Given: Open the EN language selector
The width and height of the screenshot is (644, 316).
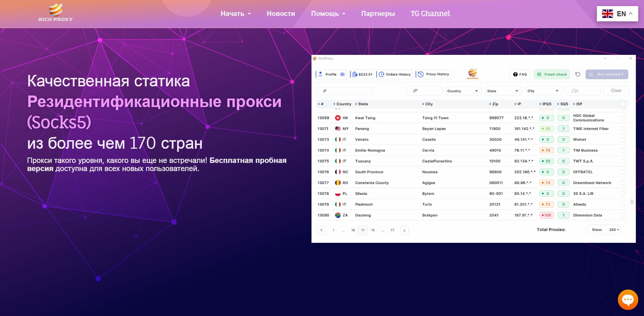Looking at the screenshot, I should 617,14.
